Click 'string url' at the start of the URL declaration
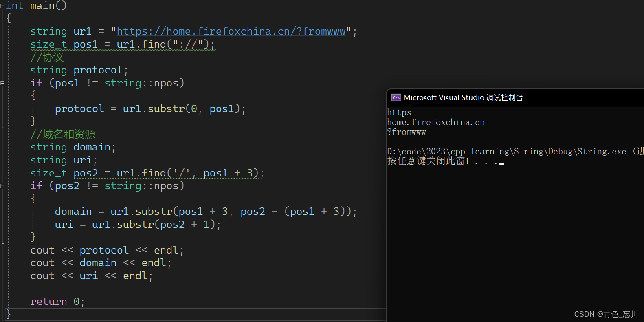 pos(61,31)
